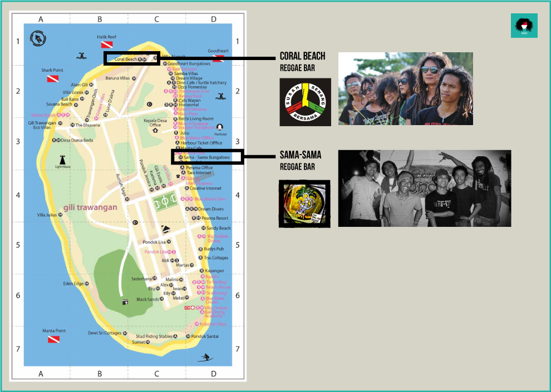Select the H icon next to Sandy Beach
The height and width of the screenshot is (392, 551).
(204, 228)
